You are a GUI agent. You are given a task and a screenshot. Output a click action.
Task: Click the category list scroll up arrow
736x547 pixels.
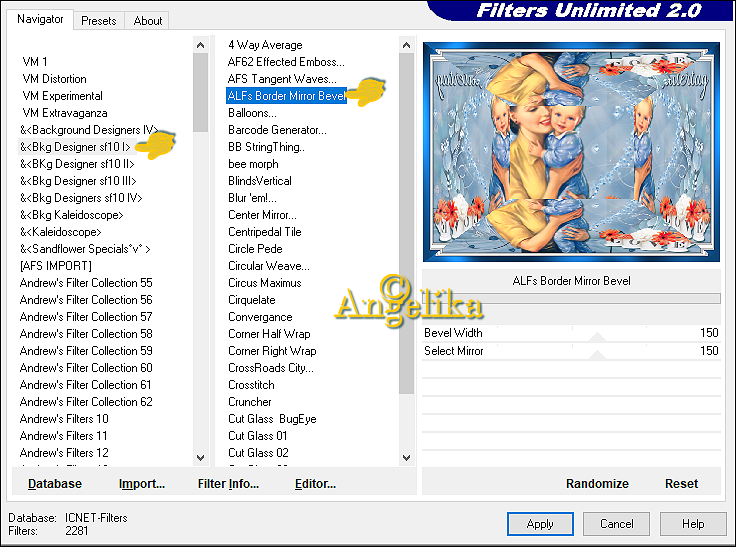click(x=200, y=46)
